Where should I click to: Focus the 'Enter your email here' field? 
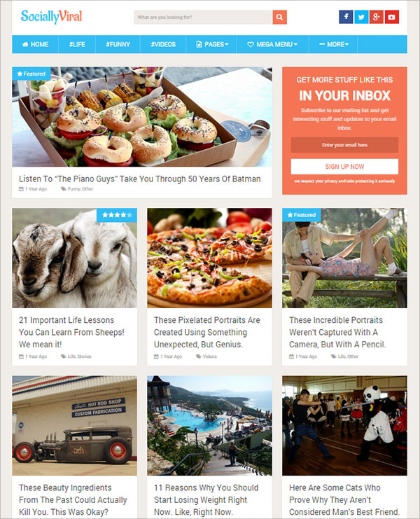click(x=344, y=145)
